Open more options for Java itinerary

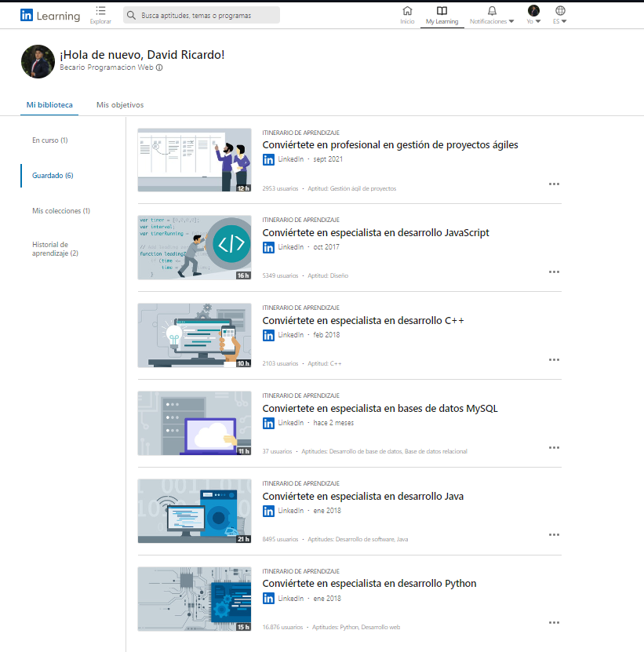(x=554, y=535)
